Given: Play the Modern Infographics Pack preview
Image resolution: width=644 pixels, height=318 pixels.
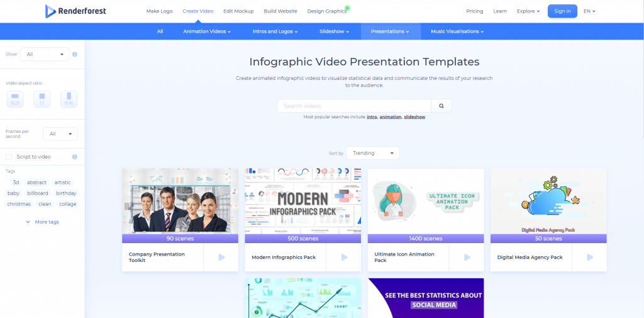Looking at the screenshot, I should pos(344,258).
